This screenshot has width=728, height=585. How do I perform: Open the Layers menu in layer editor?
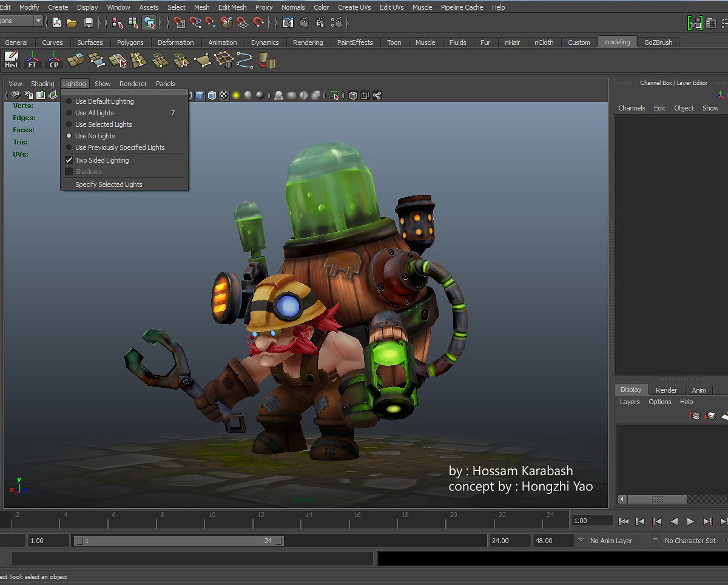pyautogui.click(x=630, y=402)
